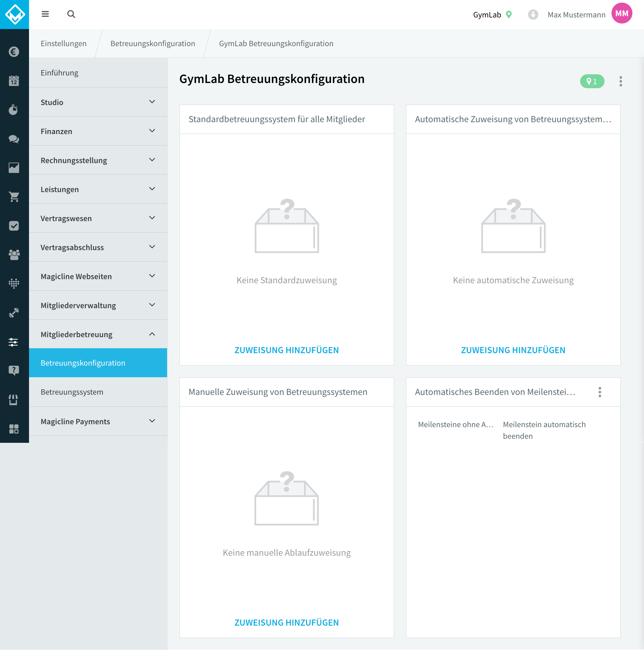Open the shopping cart sidebar icon
This screenshot has width=644, height=650.
[x=14, y=197]
